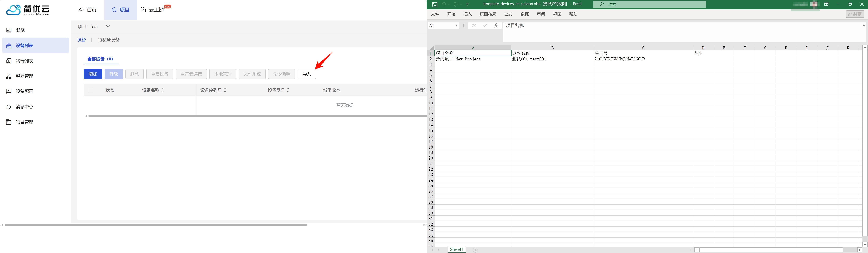The height and width of the screenshot is (253, 868).
Task: Select Excel column C header
Action: (643, 48)
